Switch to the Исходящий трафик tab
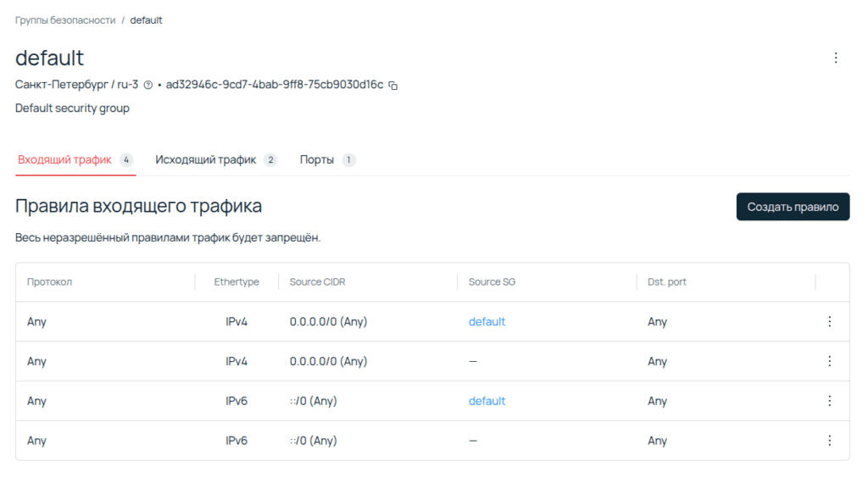 pyautogui.click(x=206, y=160)
